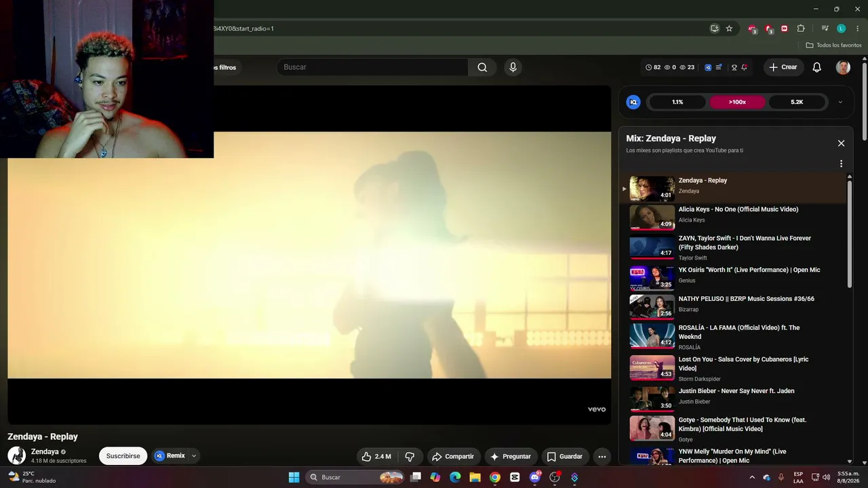This screenshot has height=488, width=868.
Task: Click the >100x vidIQ pill
Action: [737, 102]
